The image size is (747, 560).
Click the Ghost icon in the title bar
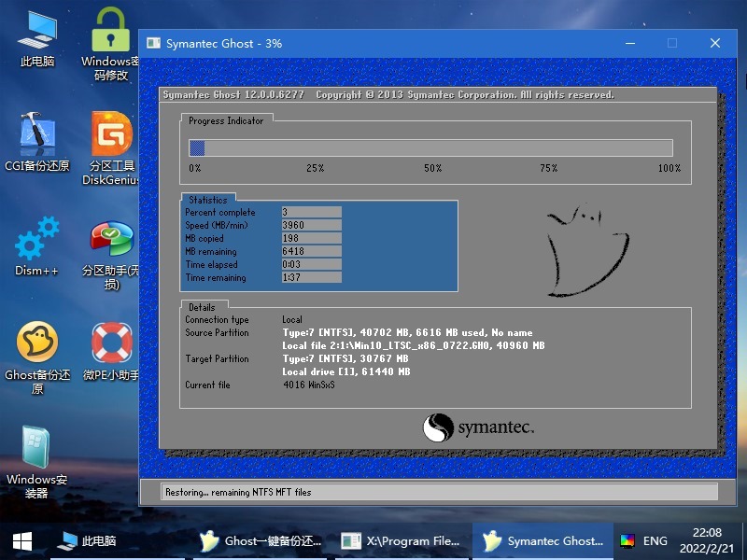tap(153, 43)
